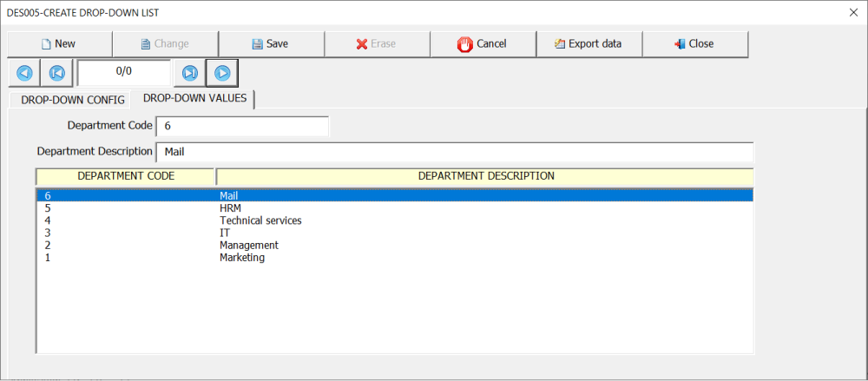The height and width of the screenshot is (381, 868).
Task: Jump to the first record
Action: point(56,73)
